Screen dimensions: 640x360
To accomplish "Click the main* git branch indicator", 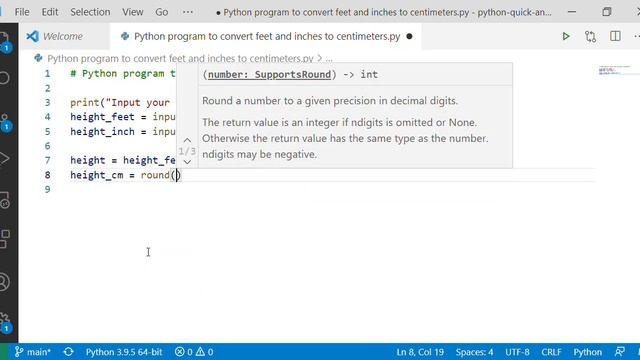I will click(33, 352).
